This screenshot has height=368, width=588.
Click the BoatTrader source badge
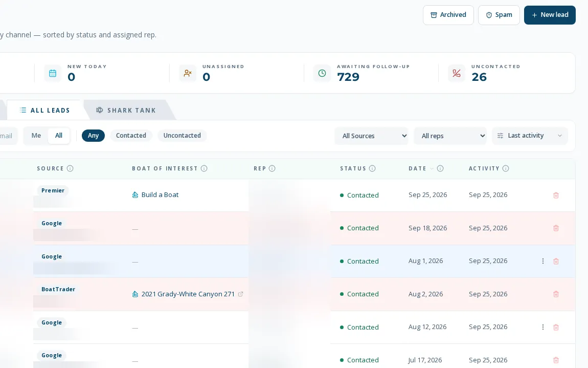click(x=58, y=289)
